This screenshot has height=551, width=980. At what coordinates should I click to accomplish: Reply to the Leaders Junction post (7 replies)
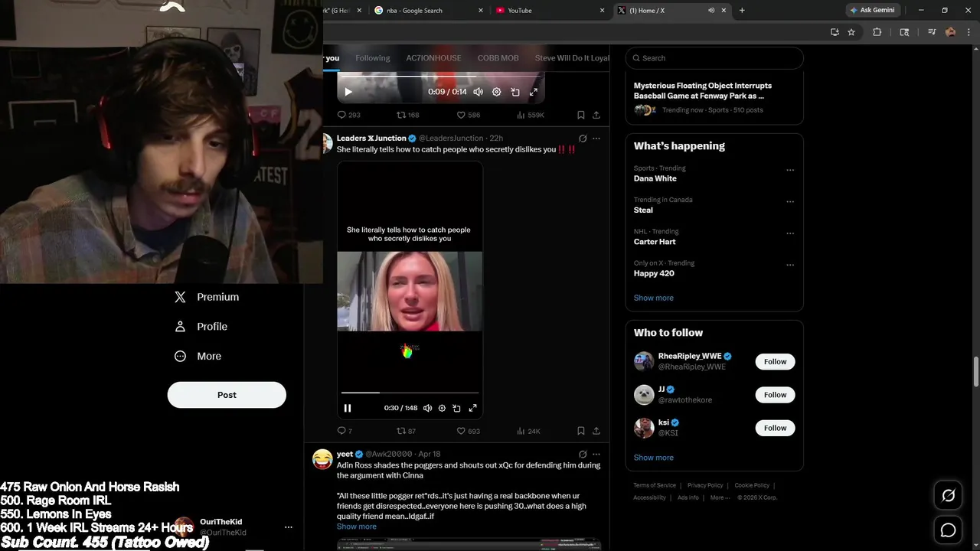pos(345,431)
